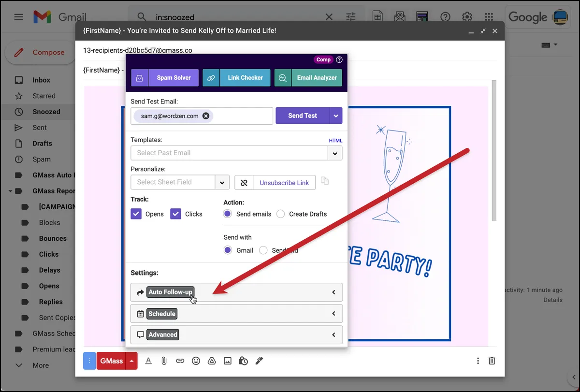This screenshot has width=580, height=392.
Task: Select Send emails action radio button
Action: click(x=228, y=214)
